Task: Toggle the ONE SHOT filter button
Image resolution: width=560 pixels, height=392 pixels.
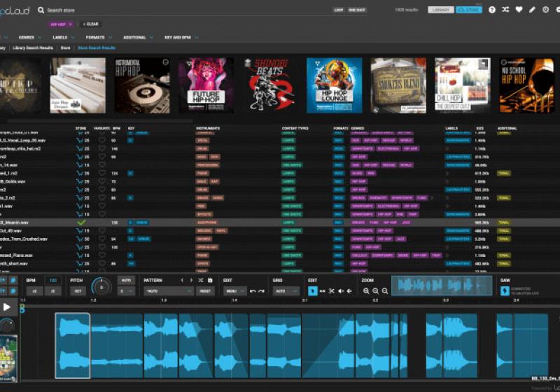Action: [x=356, y=10]
